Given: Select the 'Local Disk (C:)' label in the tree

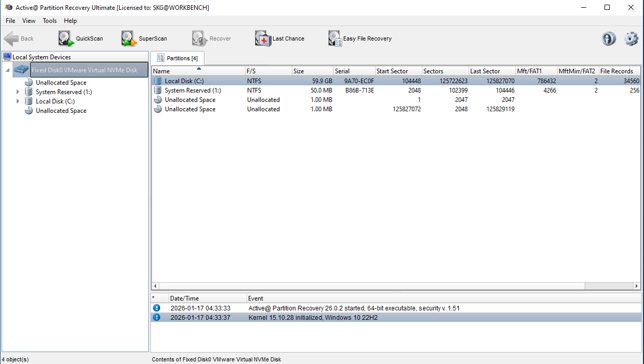Looking at the screenshot, I should [x=55, y=101].
